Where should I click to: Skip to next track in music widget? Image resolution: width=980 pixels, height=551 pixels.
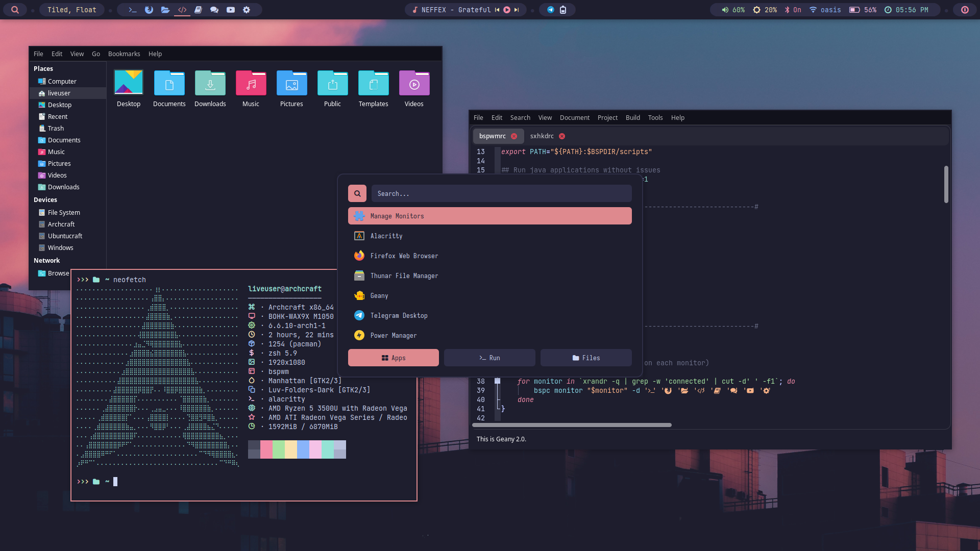click(x=517, y=10)
